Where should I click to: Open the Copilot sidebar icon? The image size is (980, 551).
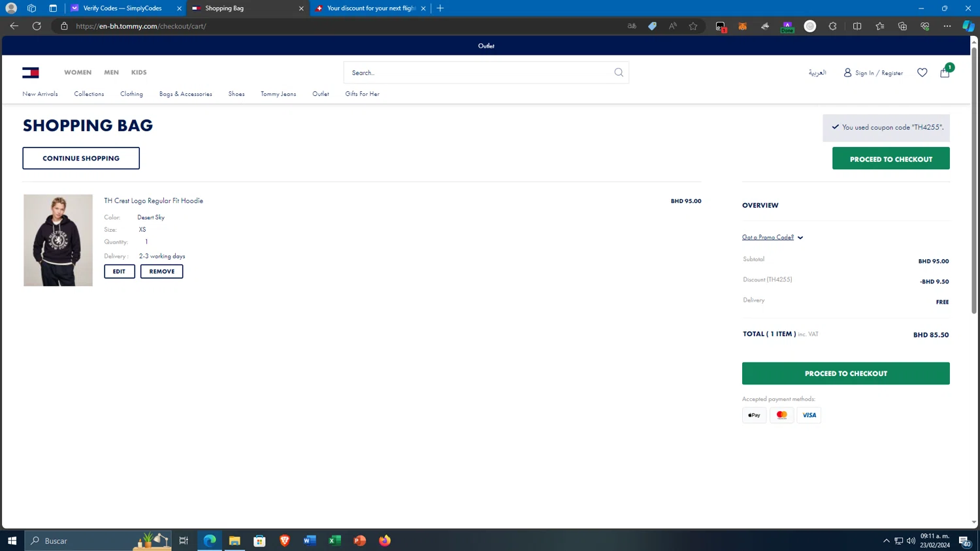click(x=968, y=26)
